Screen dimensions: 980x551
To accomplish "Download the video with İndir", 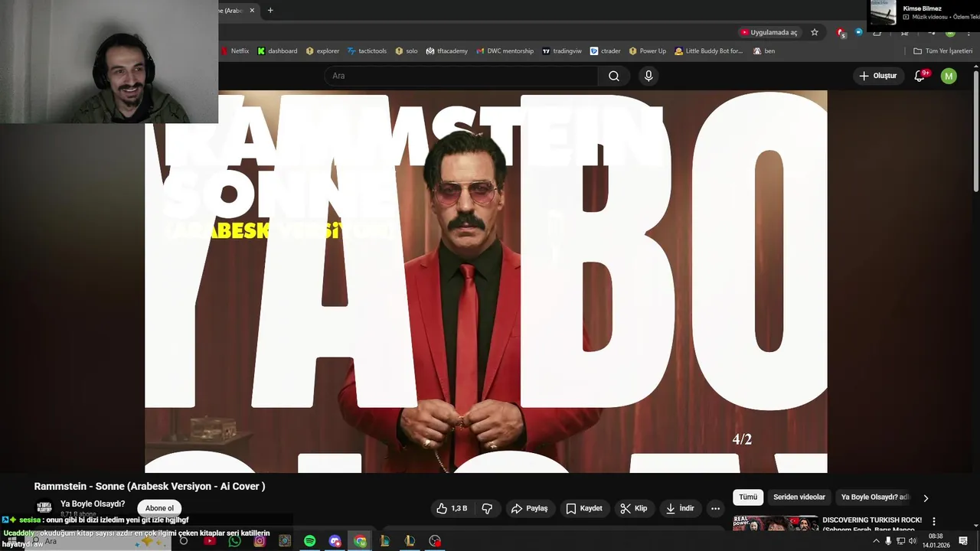I will tap(680, 508).
